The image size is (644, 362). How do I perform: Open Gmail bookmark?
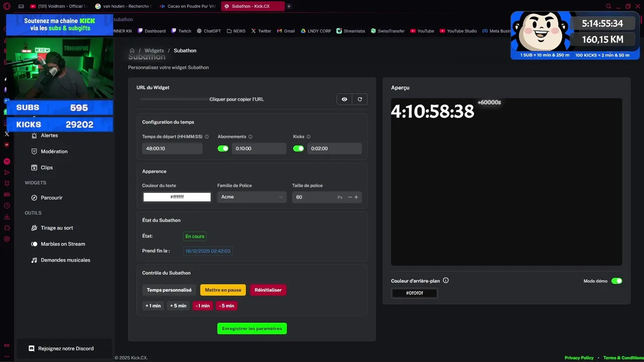pyautogui.click(x=286, y=31)
